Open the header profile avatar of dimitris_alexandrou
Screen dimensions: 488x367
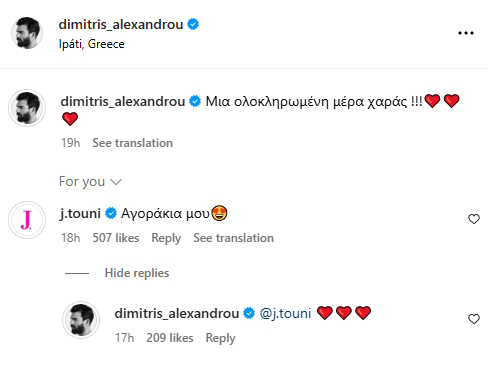coord(27,33)
